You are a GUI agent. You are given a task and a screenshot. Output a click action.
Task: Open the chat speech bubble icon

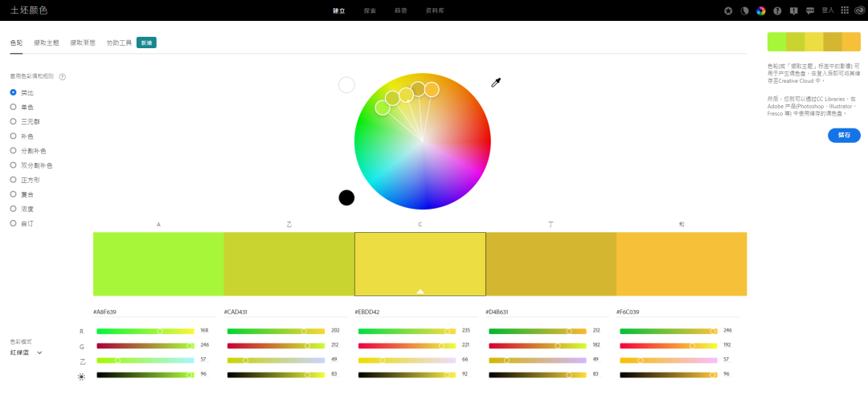(810, 10)
